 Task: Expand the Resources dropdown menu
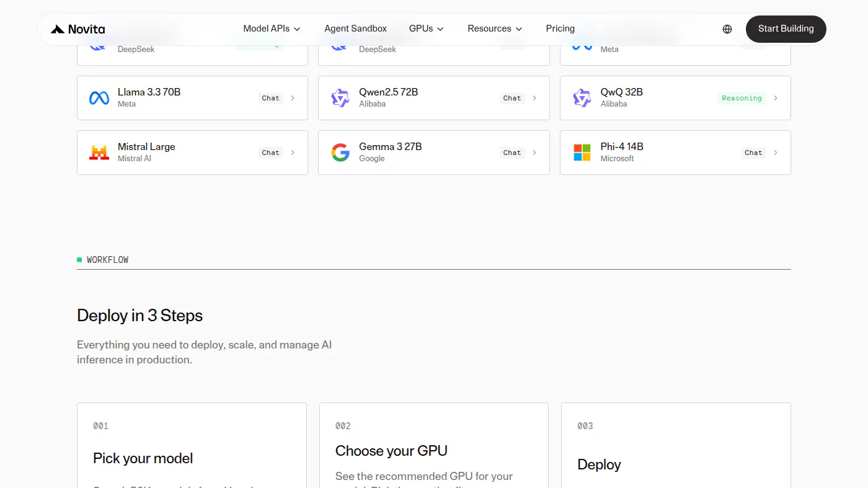click(x=495, y=29)
